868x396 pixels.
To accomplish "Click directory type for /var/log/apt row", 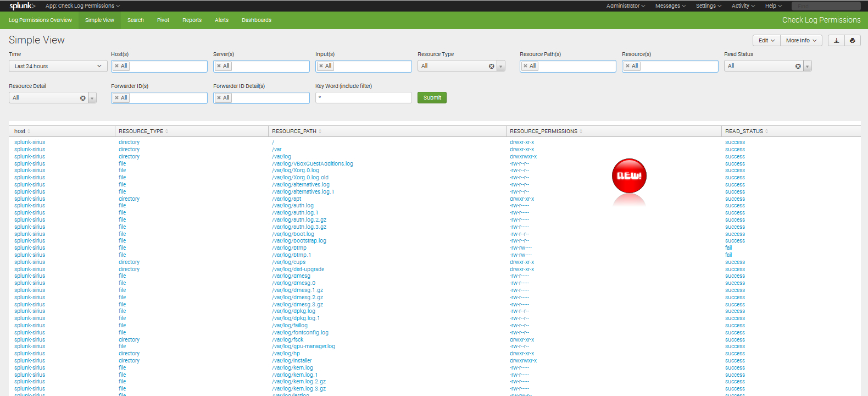I will pyautogui.click(x=129, y=199).
